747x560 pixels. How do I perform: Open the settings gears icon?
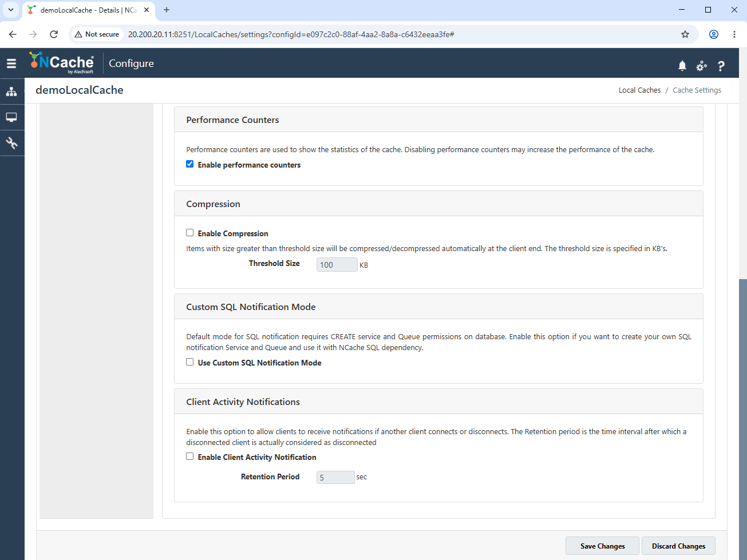701,66
